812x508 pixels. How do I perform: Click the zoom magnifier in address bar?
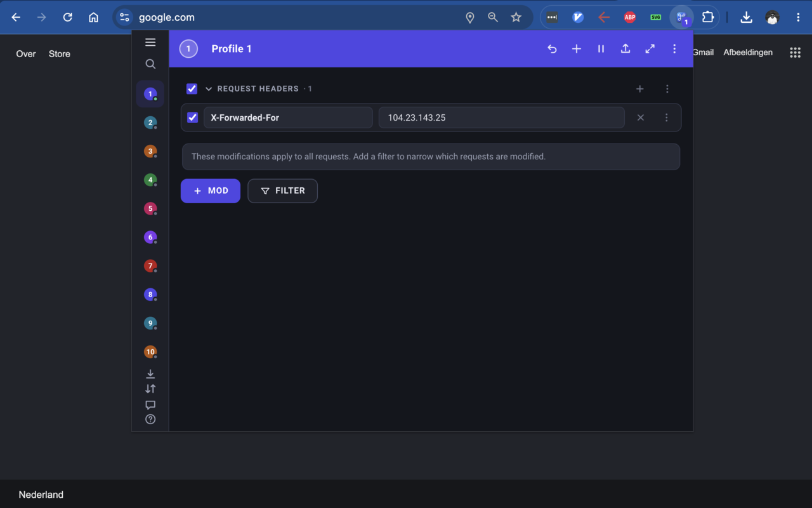[x=493, y=17]
